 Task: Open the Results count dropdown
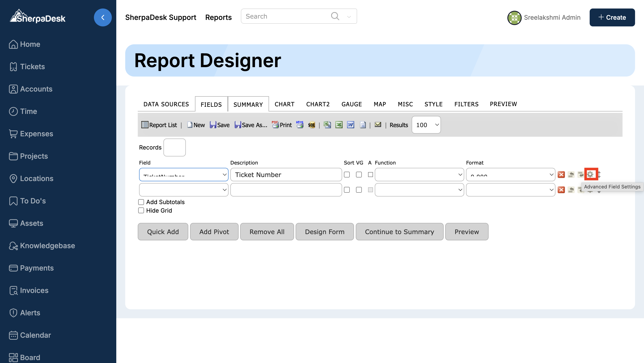pos(426,125)
